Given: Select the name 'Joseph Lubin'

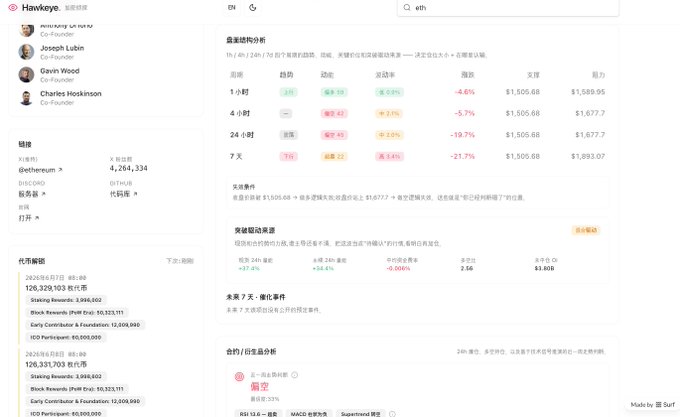Looking at the screenshot, I should pyautogui.click(x=62, y=48).
